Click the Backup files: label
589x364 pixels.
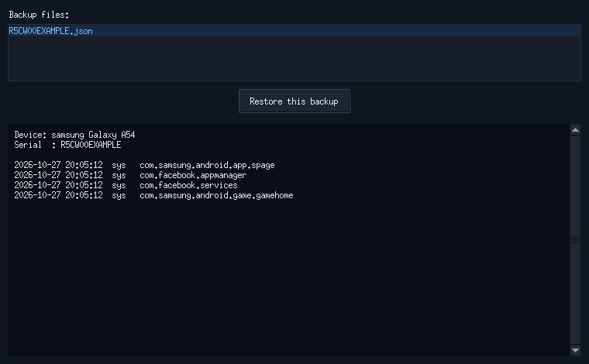(39, 15)
